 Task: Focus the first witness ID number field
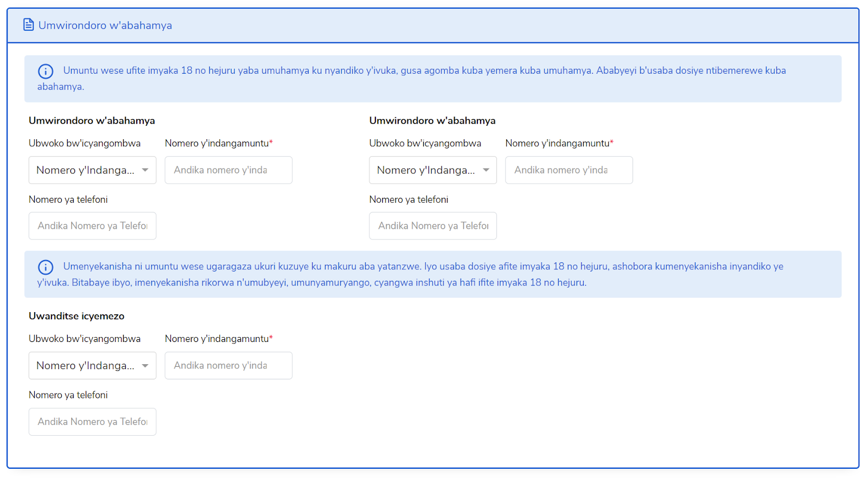tap(228, 170)
